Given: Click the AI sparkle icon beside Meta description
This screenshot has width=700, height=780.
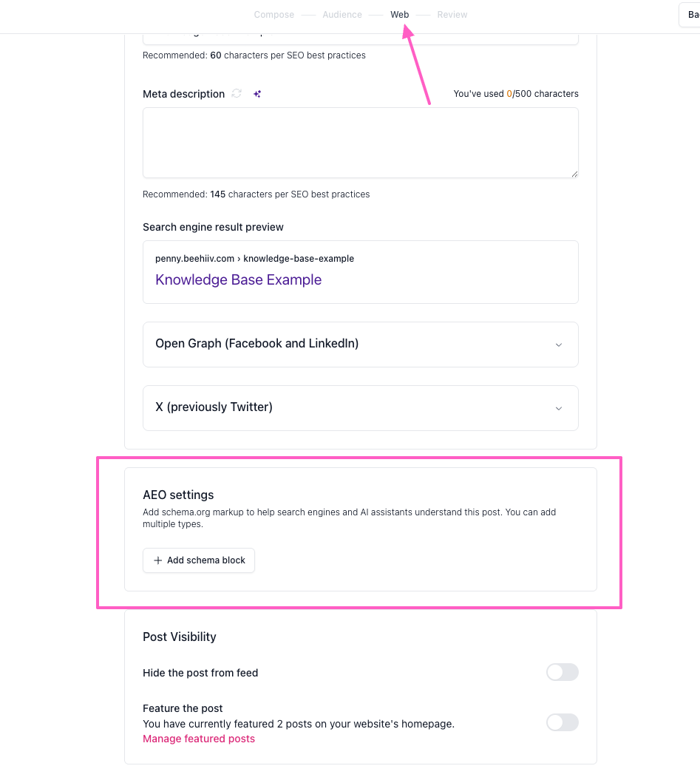Looking at the screenshot, I should click(x=257, y=94).
